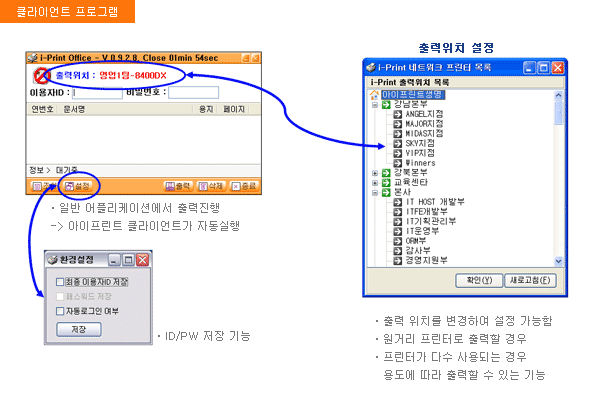590x400 pixels.
Task: Select the MAJOR지점 entry
Action: [x=424, y=124]
